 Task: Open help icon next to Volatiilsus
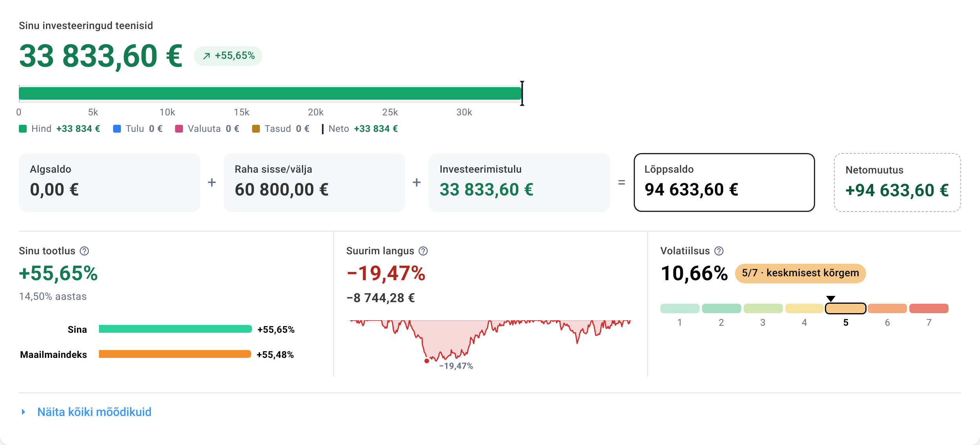719,251
